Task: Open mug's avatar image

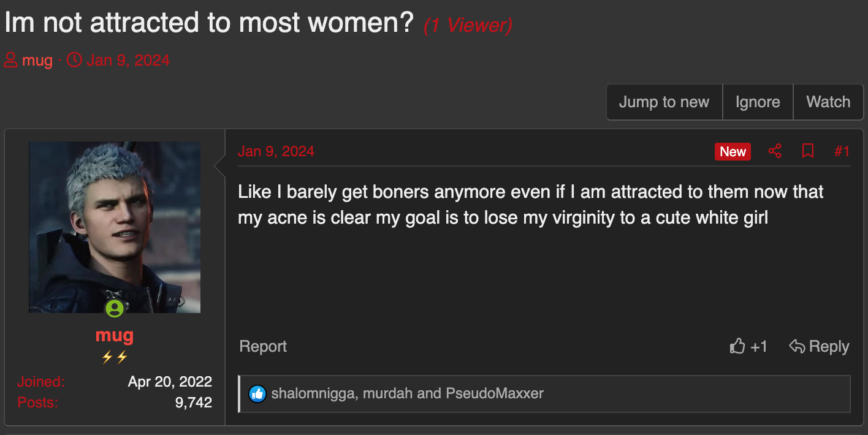Action: click(115, 227)
